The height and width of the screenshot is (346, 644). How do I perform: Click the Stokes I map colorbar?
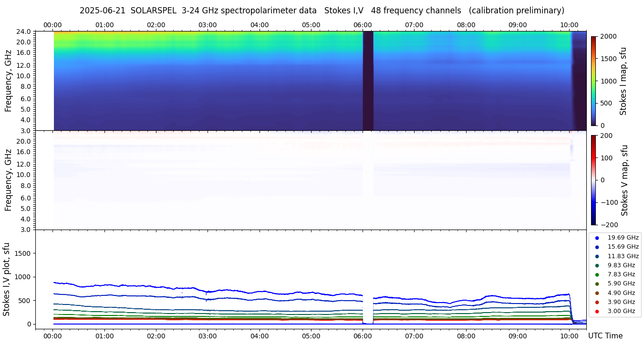[x=593, y=81]
